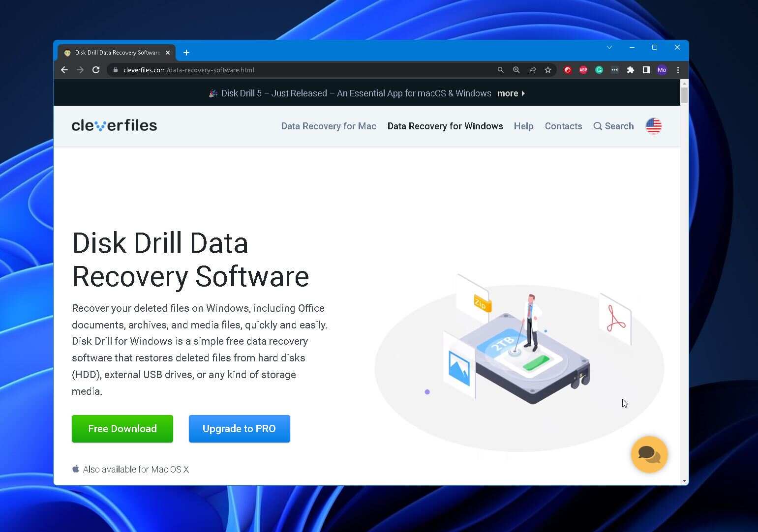Click the scrollbar up arrow
Screen dimensions: 758x532
coord(684,83)
